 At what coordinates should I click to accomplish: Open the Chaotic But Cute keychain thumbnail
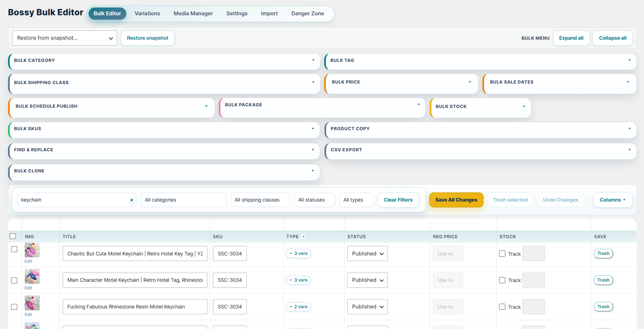32,250
